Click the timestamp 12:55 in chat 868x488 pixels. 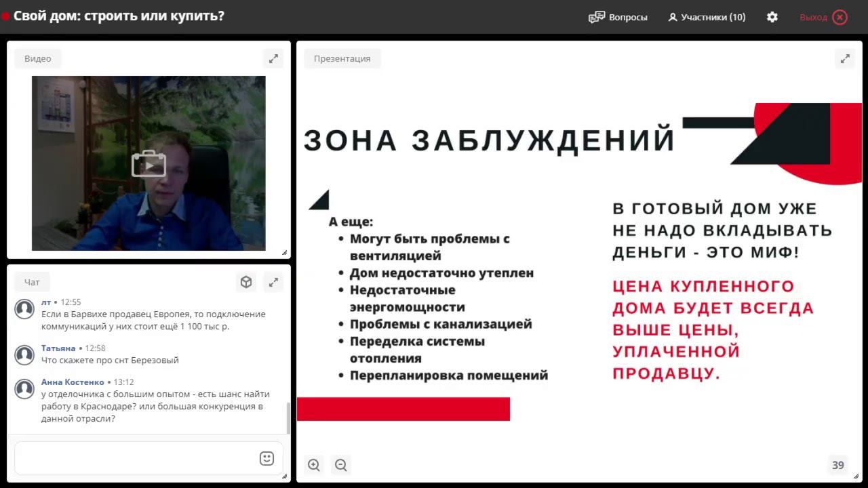(71, 302)
